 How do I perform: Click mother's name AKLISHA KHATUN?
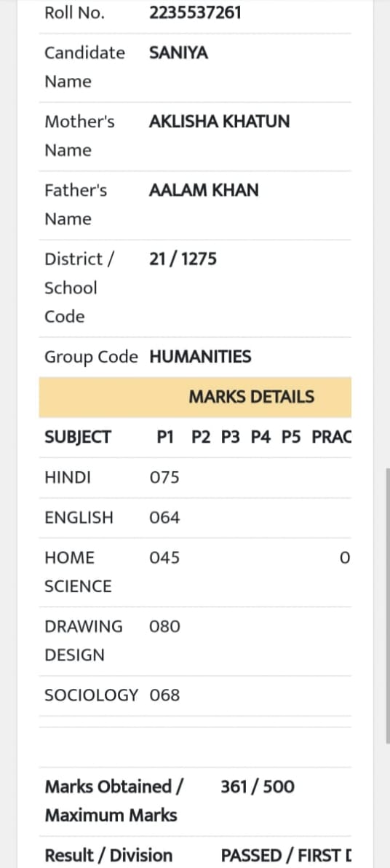click(x=219, y=122)
